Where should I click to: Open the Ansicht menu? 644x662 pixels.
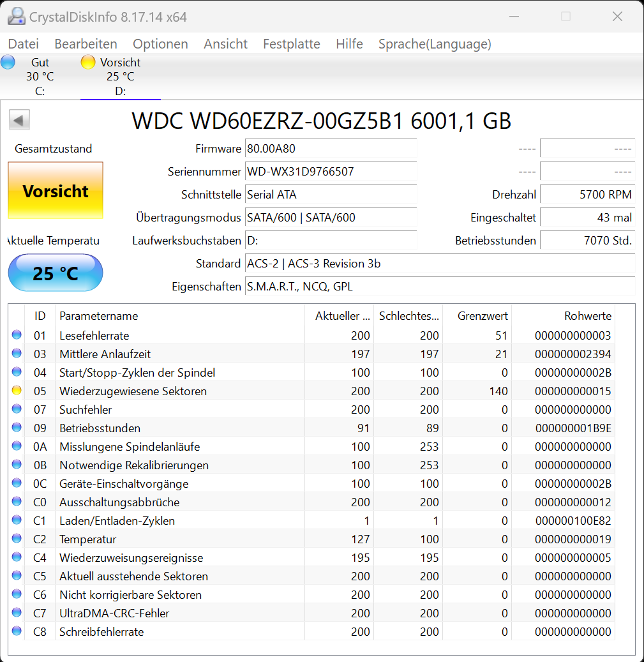click(225, 44)
